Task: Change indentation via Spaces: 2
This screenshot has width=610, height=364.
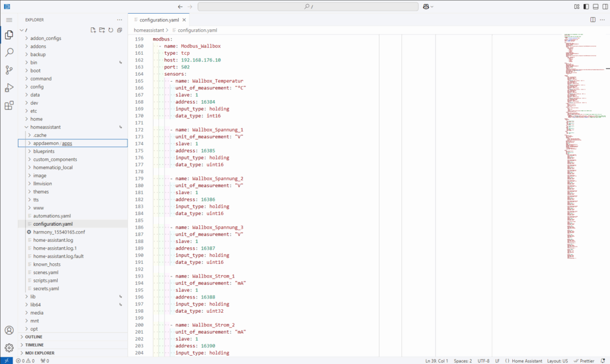Action: (462, 361)
